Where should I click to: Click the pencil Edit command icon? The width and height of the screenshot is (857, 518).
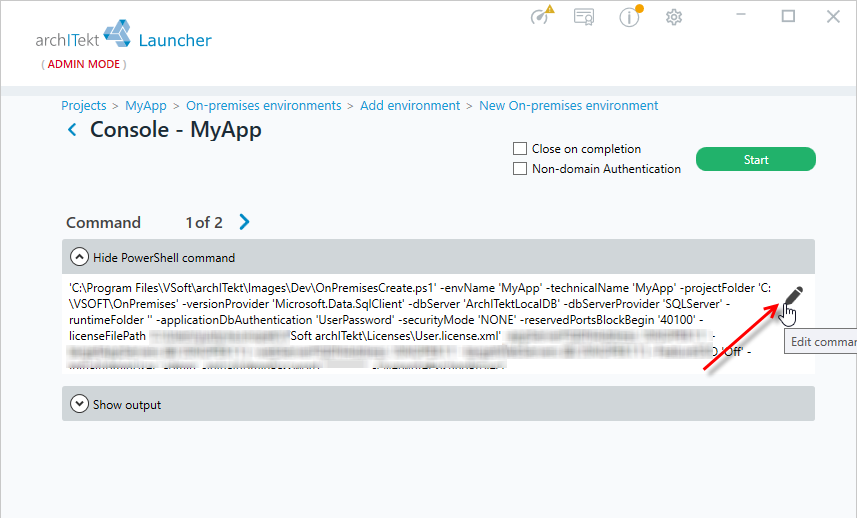click(x=792, y=296)
